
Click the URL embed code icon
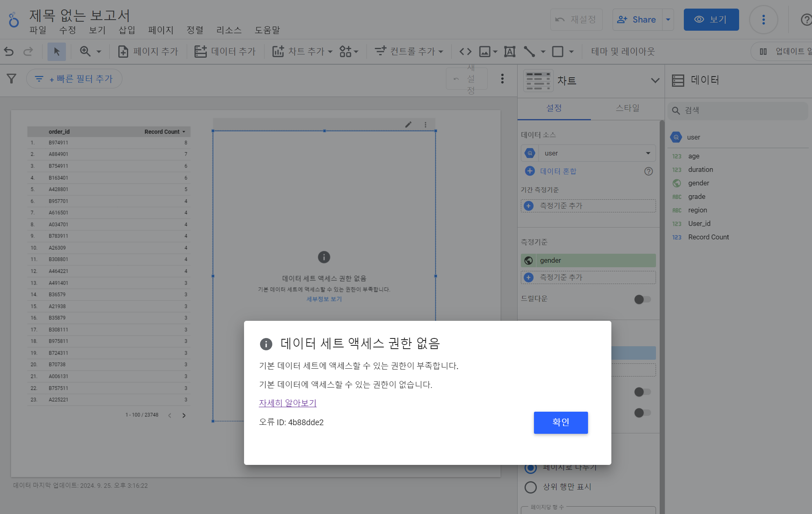point(466,52)
